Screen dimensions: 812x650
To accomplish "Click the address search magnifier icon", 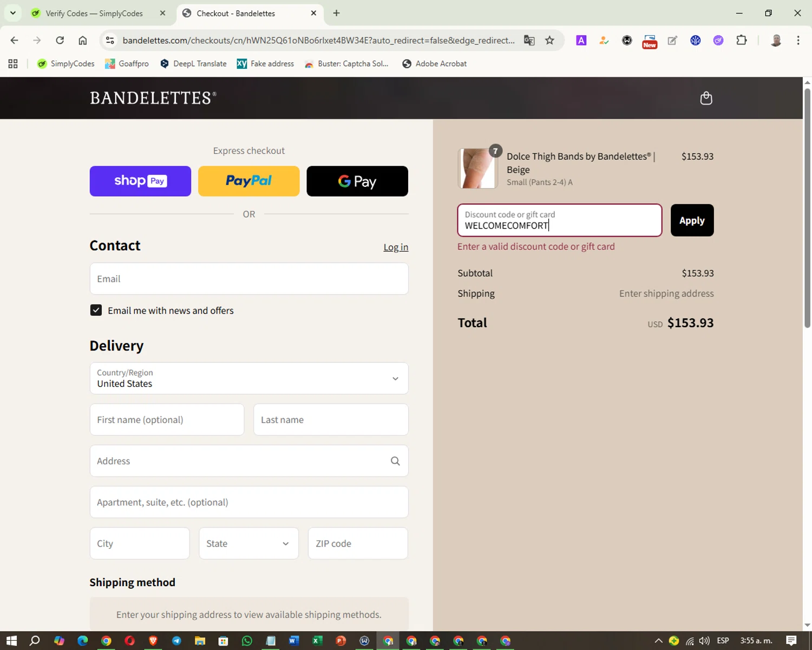I will 395,461.
